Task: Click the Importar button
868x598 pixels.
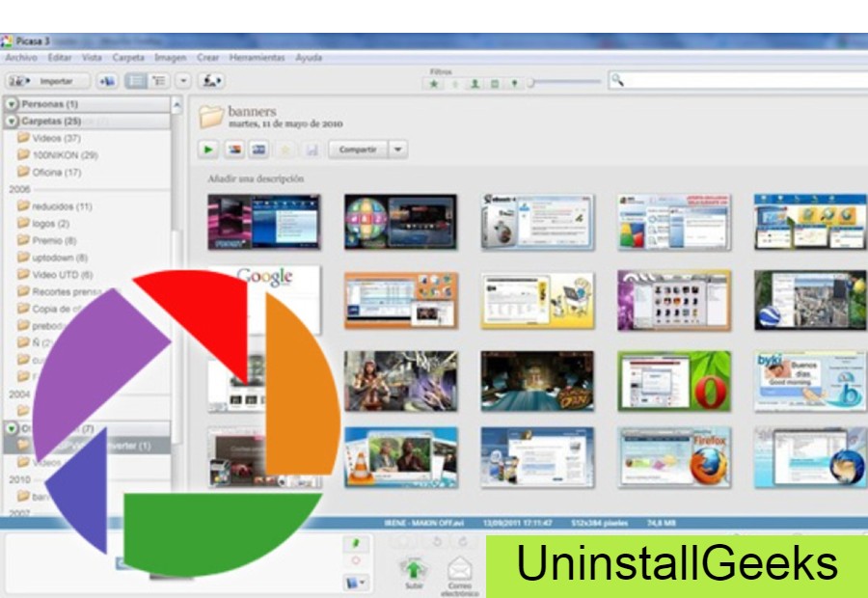Action: coord(47,81)
